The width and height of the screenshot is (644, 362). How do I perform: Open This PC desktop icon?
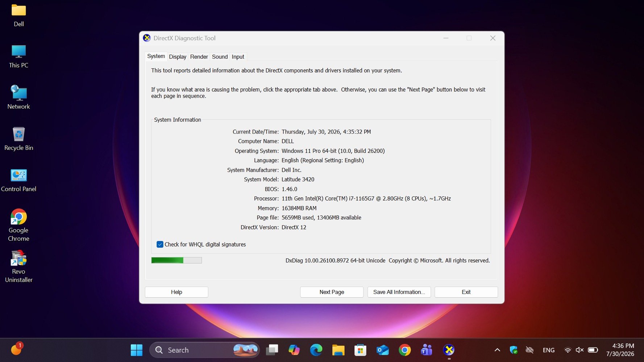[18, 56]
